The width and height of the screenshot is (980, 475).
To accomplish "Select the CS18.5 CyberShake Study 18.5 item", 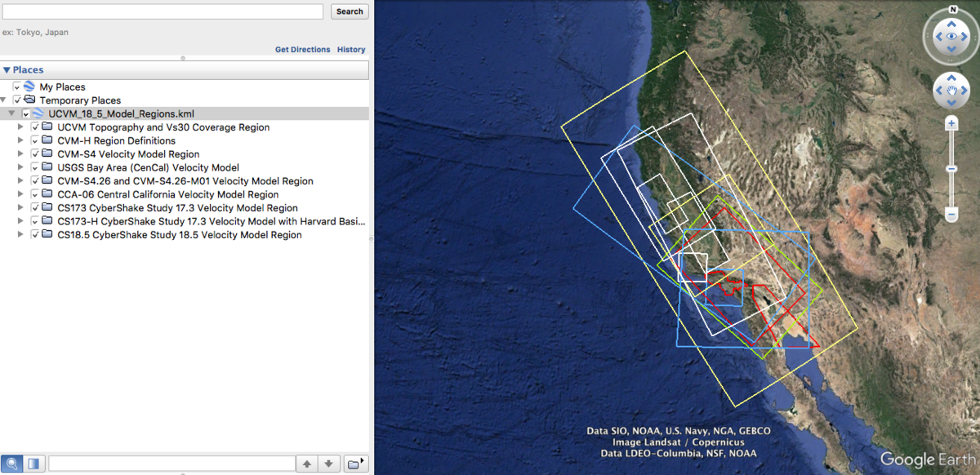I will tap(179, 235).
